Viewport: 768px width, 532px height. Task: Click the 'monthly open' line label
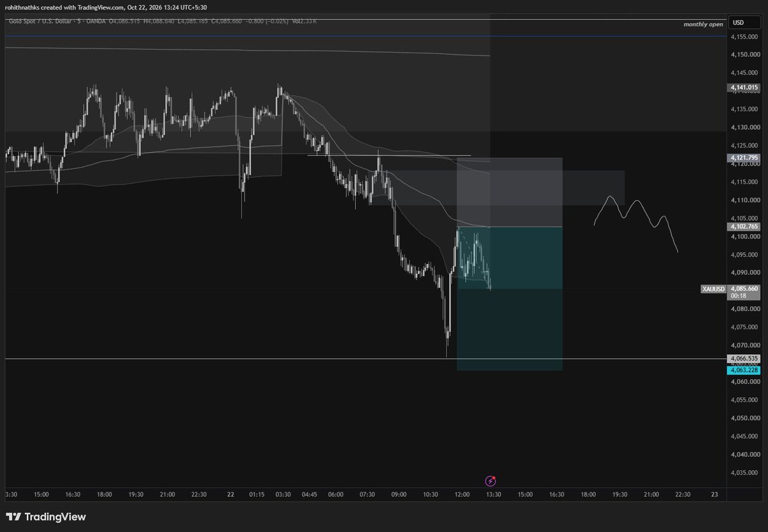[x=703, y=24]
